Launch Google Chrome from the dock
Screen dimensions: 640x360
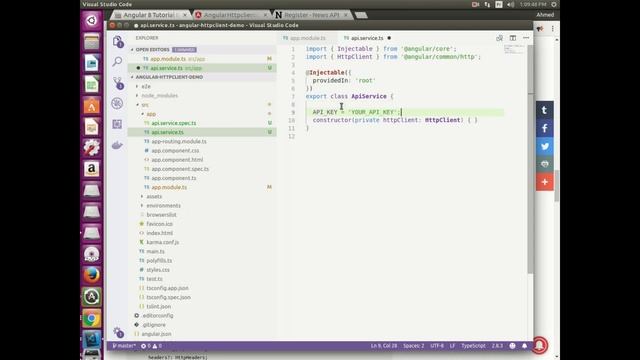[x=91, y=318]
